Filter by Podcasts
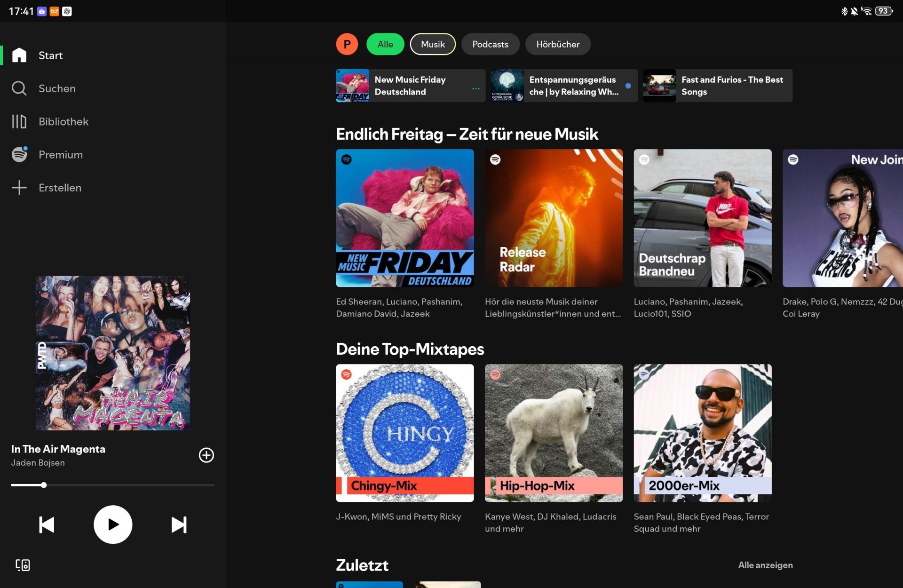903x588 pixels. point(490,44)
